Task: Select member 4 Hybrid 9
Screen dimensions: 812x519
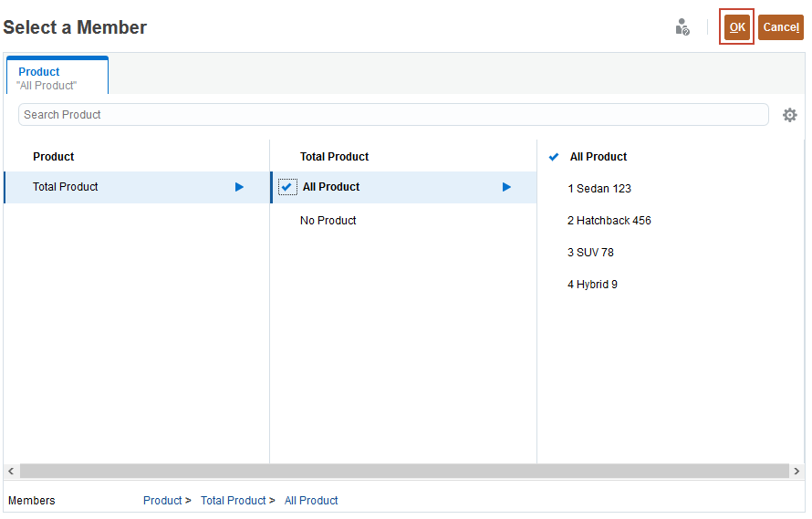Action: pyautogui.click(x=592, y=285)
